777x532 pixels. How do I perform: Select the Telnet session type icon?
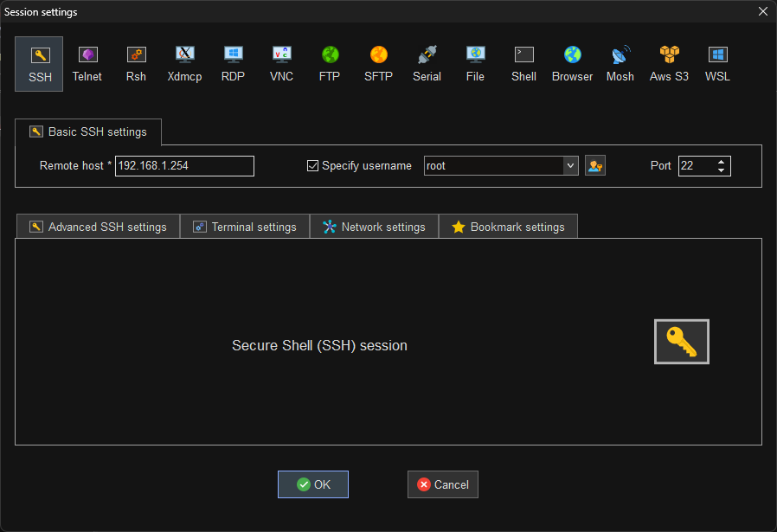[87, 64]
